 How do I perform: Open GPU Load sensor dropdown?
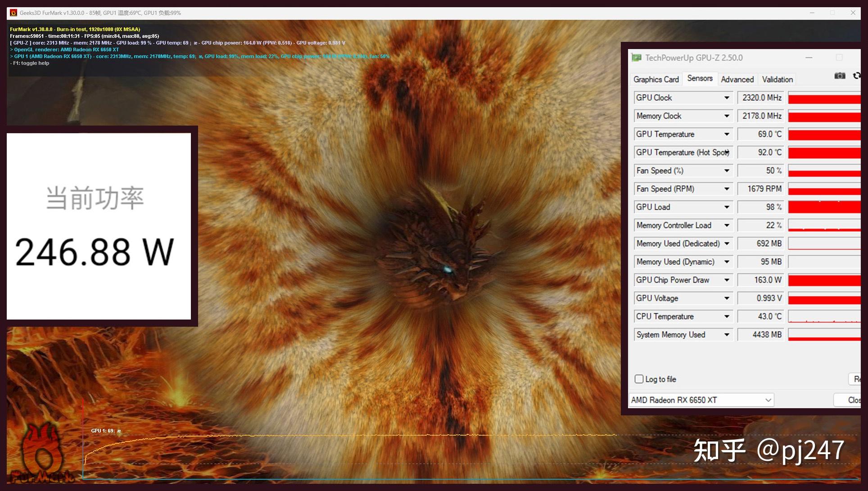click(x=727, y=207)
